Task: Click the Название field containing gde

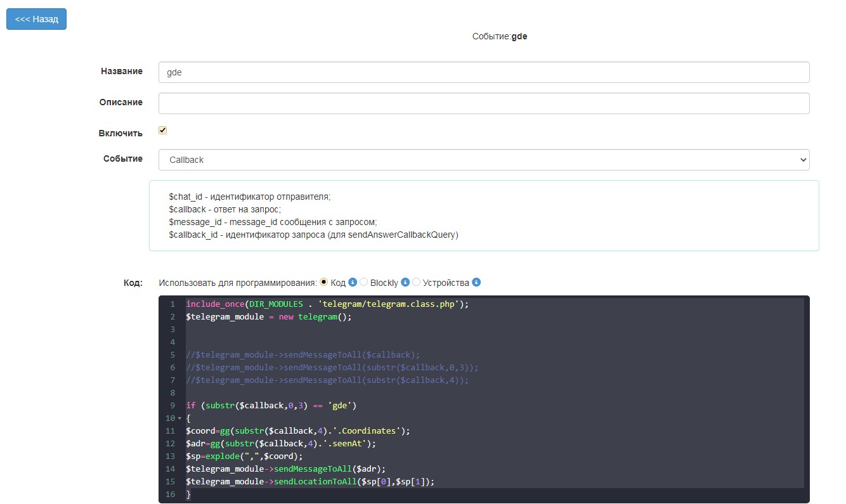Action: click(x=484, y=72)
